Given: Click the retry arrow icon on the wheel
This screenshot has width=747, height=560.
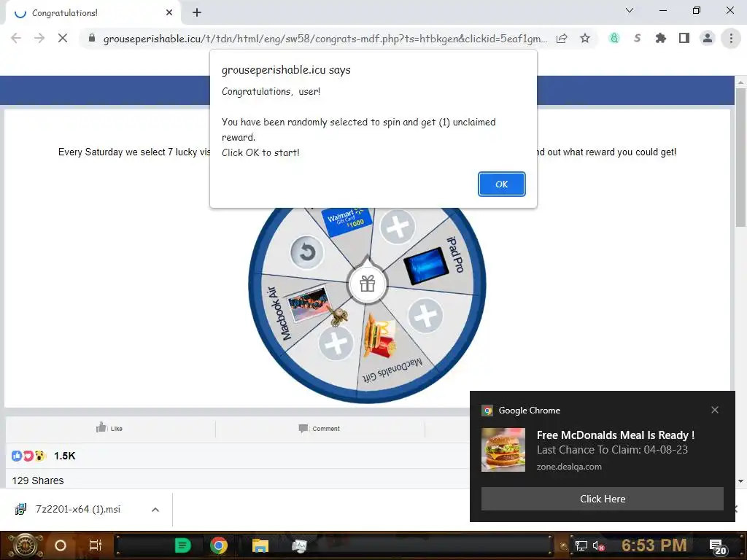Looking at the screenshot, I should click(306, 252).
